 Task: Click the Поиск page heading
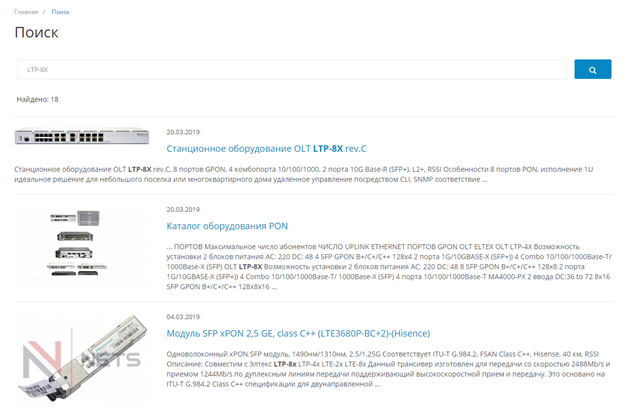coord(36,32)
